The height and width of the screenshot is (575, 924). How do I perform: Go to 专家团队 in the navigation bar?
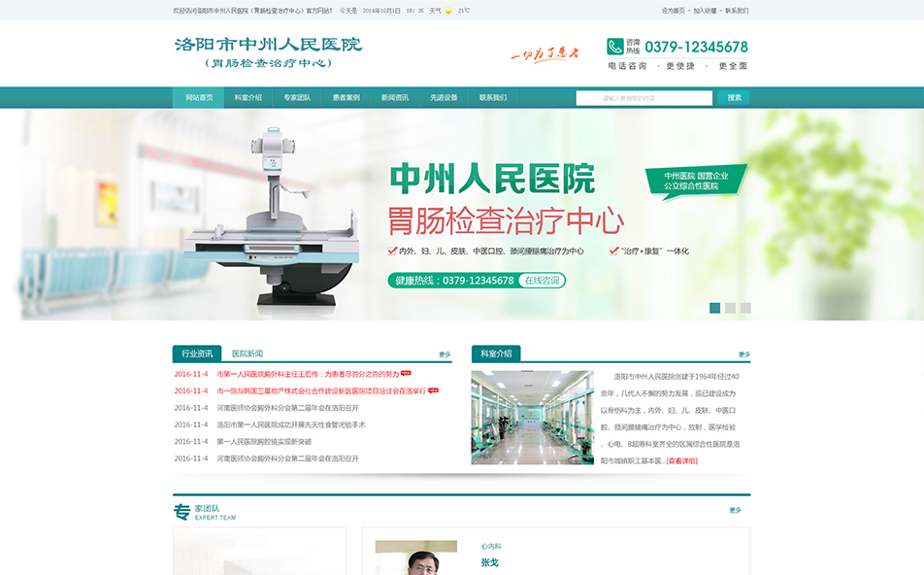297,98
